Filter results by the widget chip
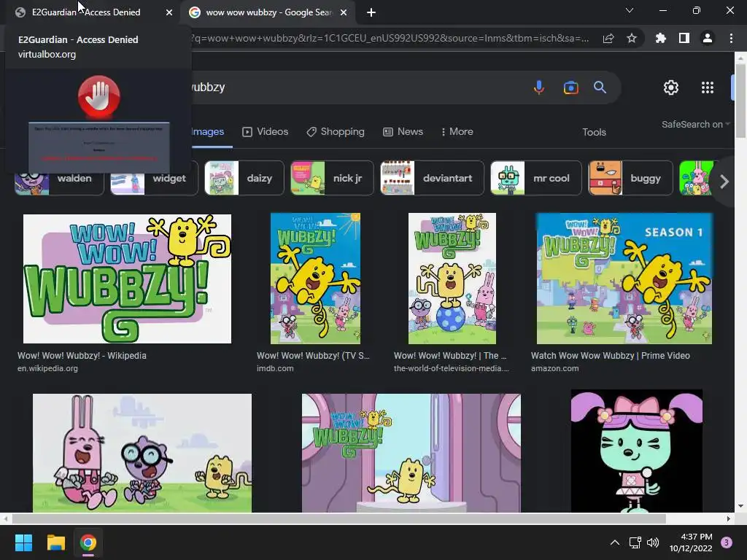 coord(154,178)
